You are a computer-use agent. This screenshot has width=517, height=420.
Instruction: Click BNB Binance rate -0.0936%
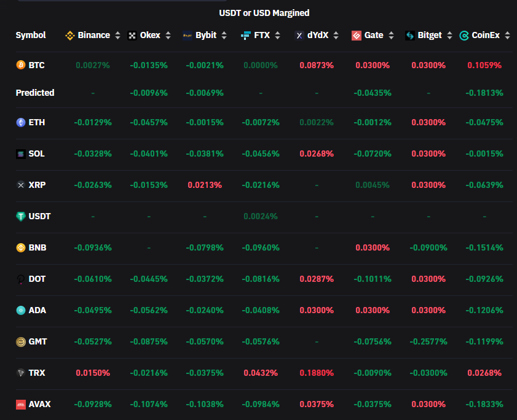tap(93, 247)
